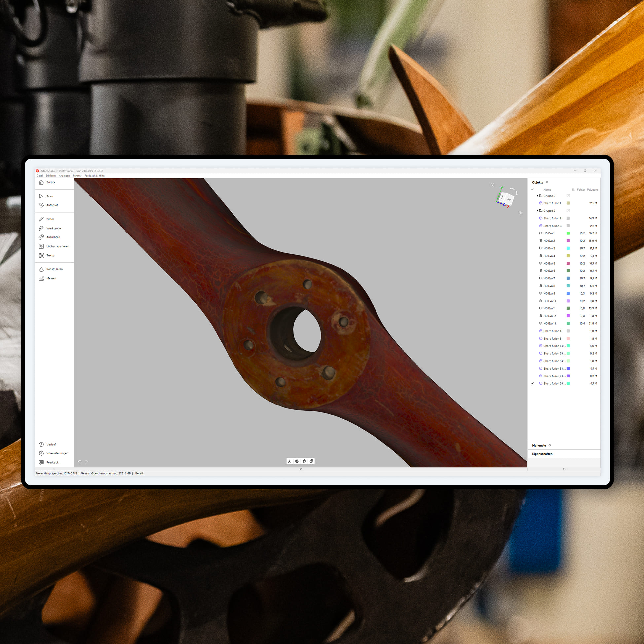Expand bottom panel with upward double chevron
Screen dimensions: 644x644
tap(301, 469)
